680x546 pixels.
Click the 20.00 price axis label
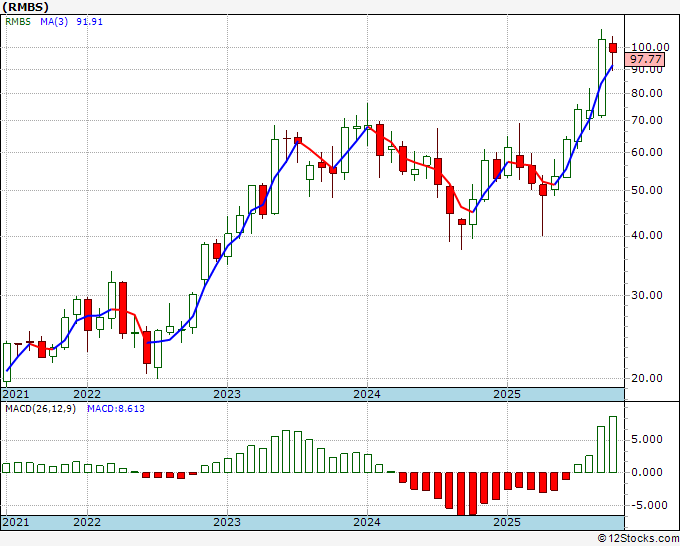tap(647, 378)
